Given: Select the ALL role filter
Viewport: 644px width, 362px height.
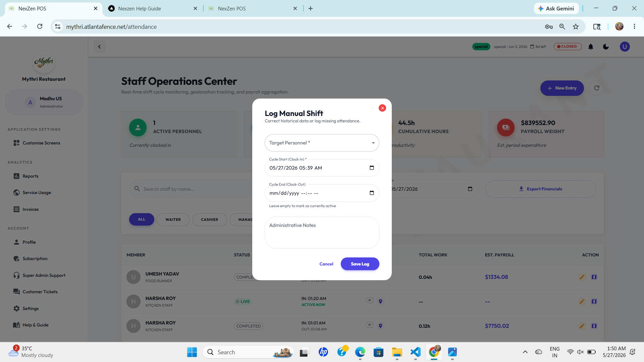Looking at the screenshot, I should [142, 220].
